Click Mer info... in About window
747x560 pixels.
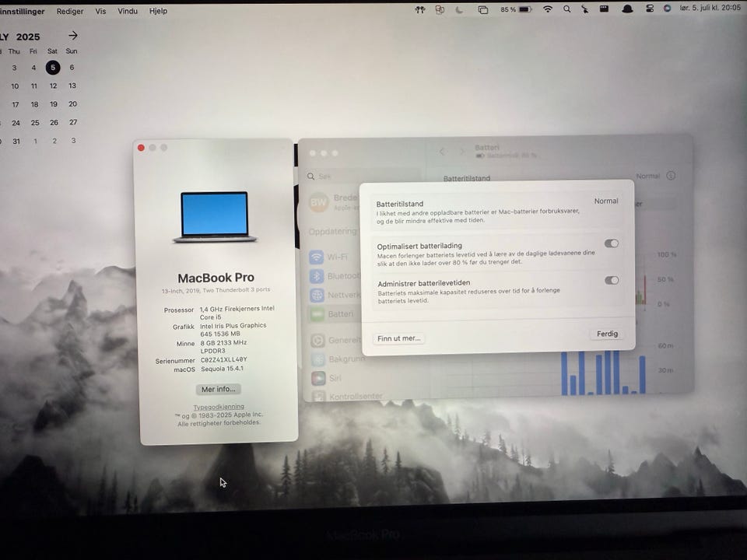tap(218, 389)
